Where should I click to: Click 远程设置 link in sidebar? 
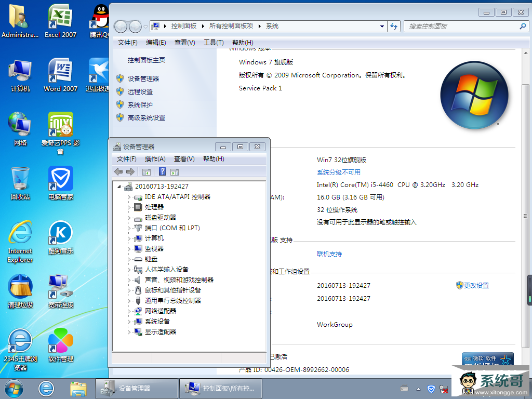pyautogui.click(x=140, y=91)
